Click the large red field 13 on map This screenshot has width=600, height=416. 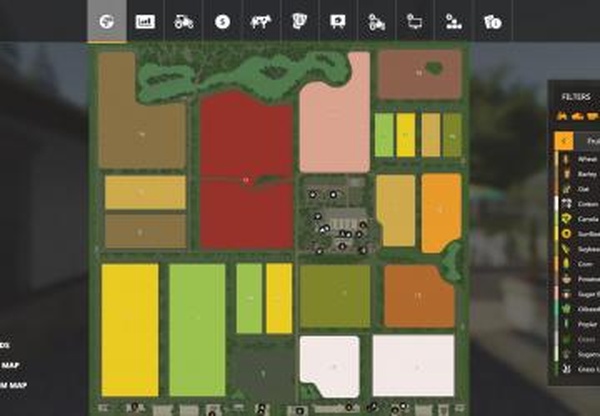point(246,172)
